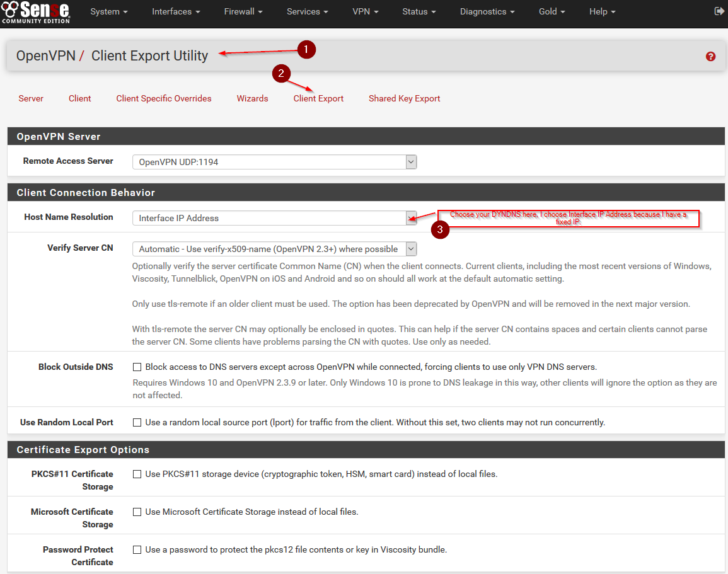The height and width of the screenshot is (574, 728).
Task: Click the Host Name Resolution label
Action: [x=69, y=217]
